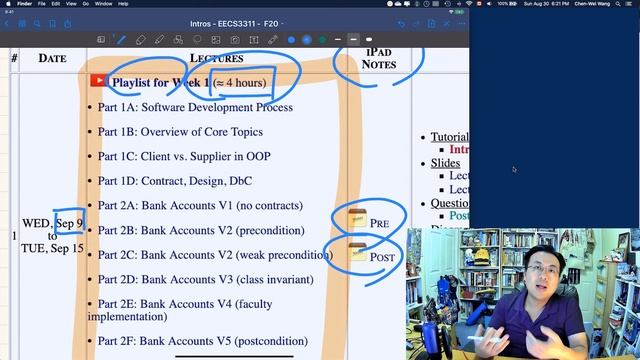Select the Image insert tool
640x360 pixels.
(216, 40)
